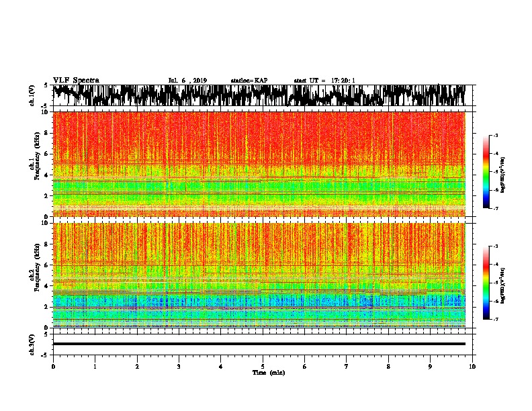Click time axis tick label "9"

430,367
